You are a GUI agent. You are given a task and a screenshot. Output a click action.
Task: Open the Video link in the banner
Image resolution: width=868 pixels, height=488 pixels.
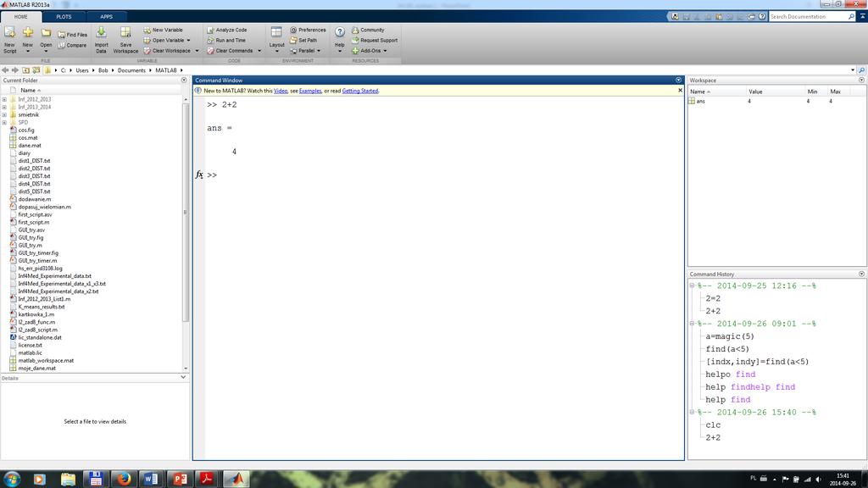[x=281, y=91]
